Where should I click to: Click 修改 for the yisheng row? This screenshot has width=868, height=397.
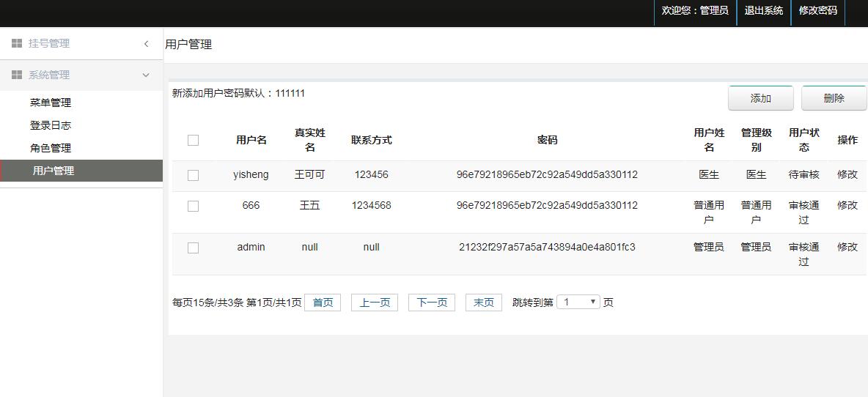tap(847, 175)
